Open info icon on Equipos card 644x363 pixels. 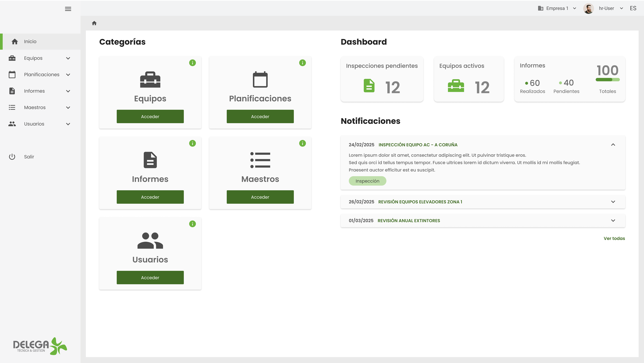click(192, 63)
